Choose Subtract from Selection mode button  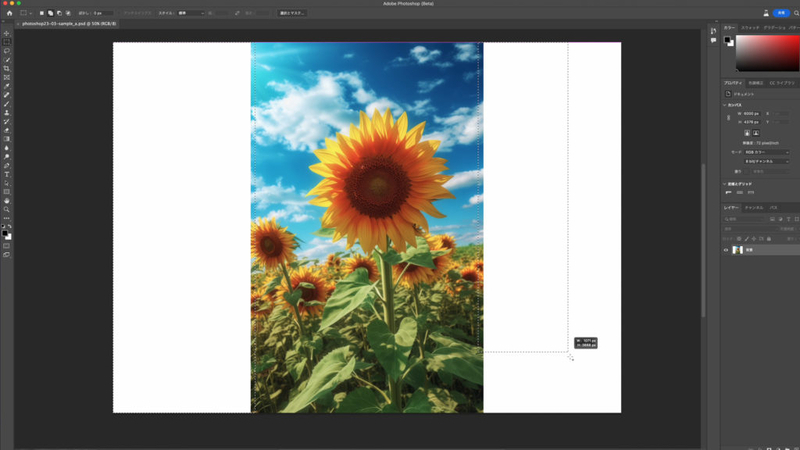click(59, 13)
